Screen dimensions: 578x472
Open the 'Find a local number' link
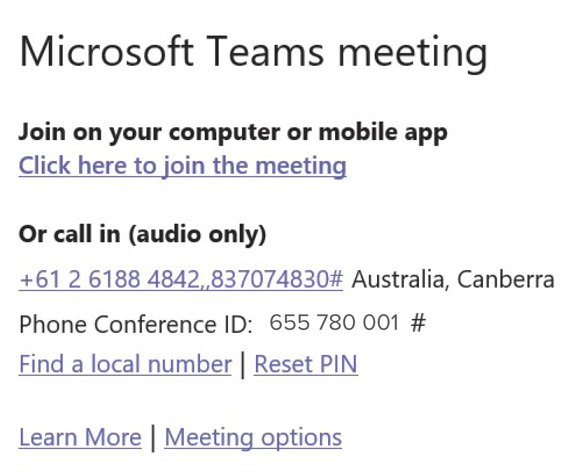tap(125, 364)
